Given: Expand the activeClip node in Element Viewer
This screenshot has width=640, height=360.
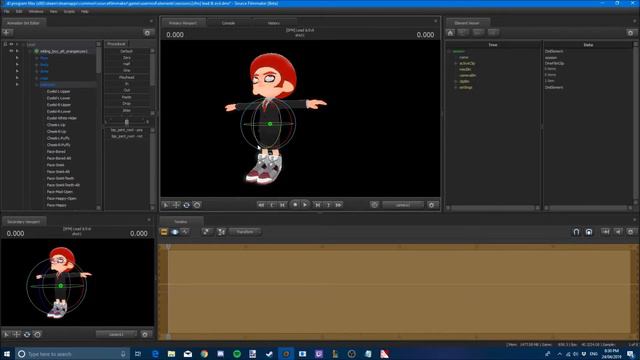Looking at the screenshot, I should tap(456, 63).
